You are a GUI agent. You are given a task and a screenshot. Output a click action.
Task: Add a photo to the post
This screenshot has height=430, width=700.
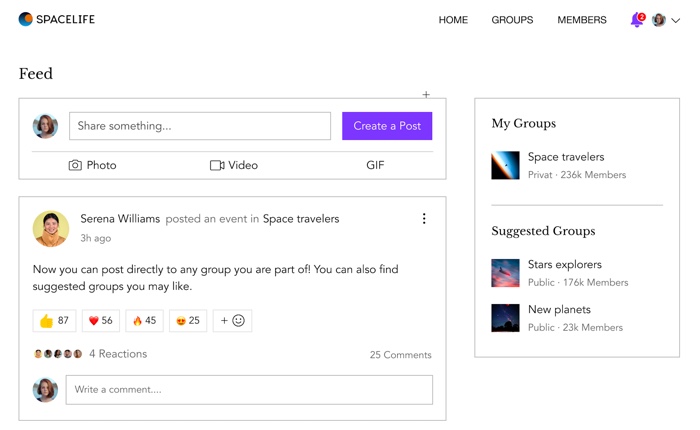coord(92,165)
